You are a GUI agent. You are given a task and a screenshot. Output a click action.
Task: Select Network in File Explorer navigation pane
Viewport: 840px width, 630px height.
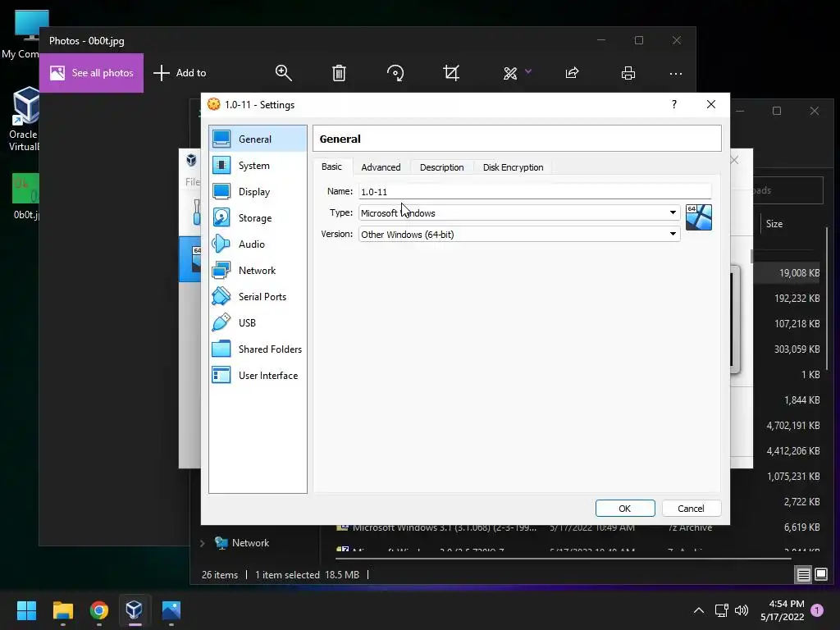242,543
